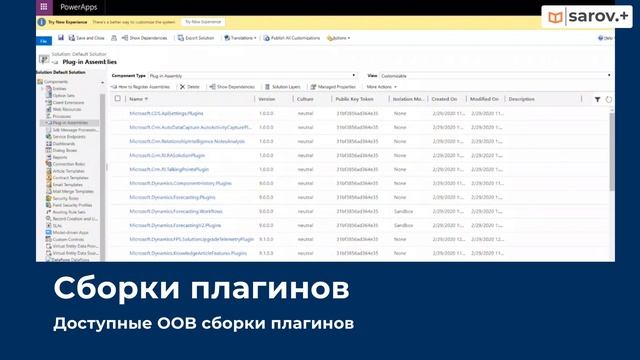This screenshot has height=360, width=640.
Task: Toggle the select-all checkbox in grid header
Action: click(x=118, y=99)
